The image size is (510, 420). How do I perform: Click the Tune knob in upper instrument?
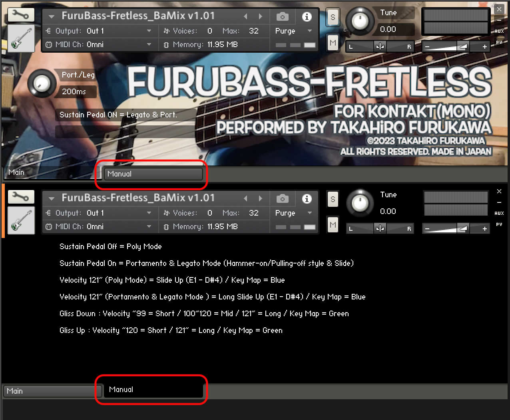(359, 22)
